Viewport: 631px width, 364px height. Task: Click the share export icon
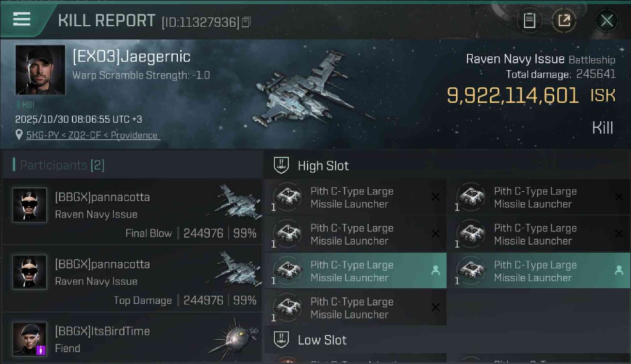564,20
